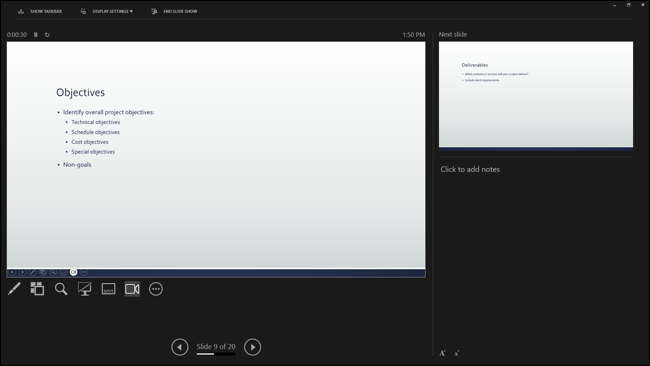Restore down the presenter view window
The width and height of the screenshot is (650, 366).
[x=628, y=5]
